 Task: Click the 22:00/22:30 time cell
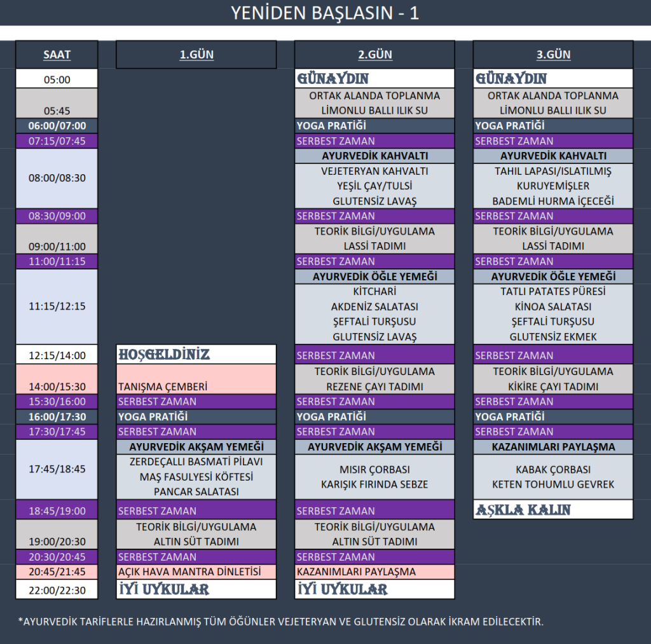point(57,590)
